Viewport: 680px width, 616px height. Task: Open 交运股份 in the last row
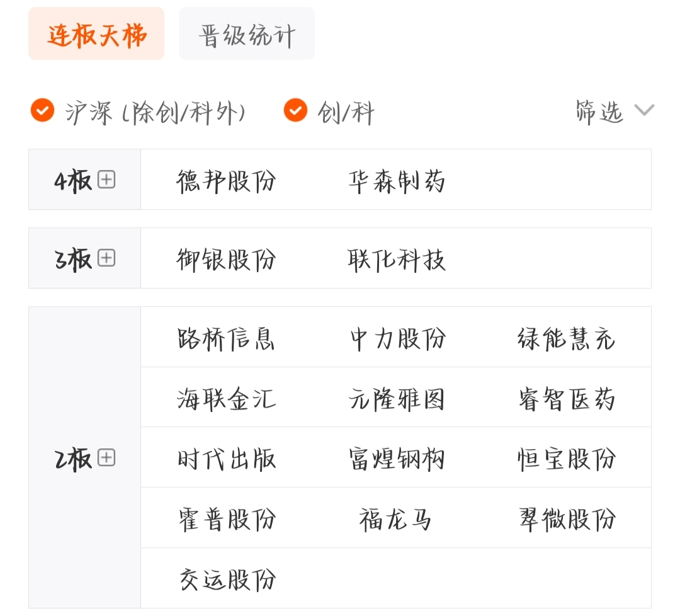pyautogui.click(x=227, y=579)
